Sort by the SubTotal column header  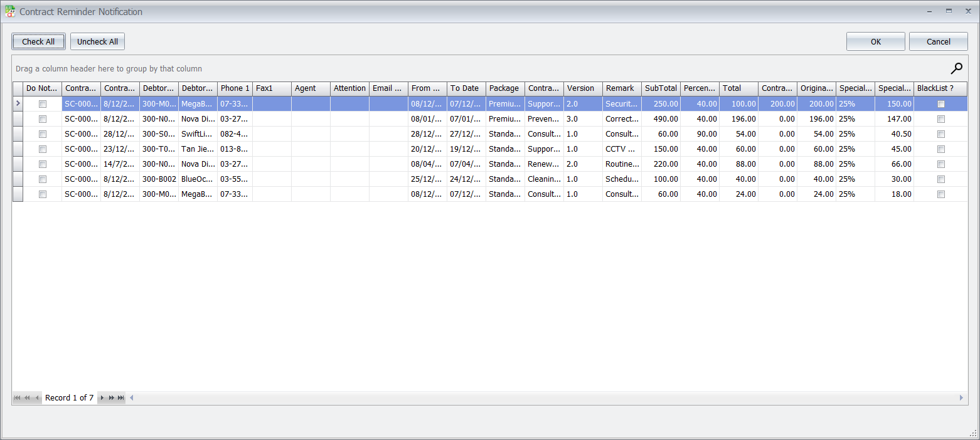[x=660, y=88]
